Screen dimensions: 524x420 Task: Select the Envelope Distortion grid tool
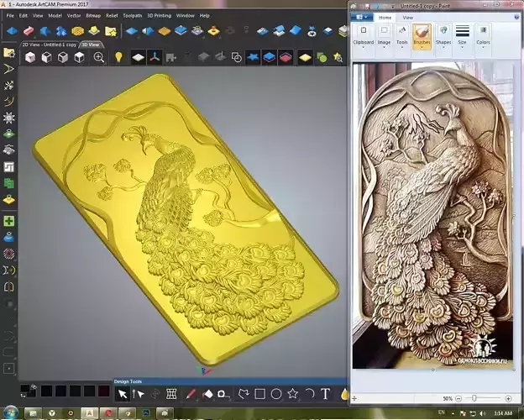[x=171, y=394]
